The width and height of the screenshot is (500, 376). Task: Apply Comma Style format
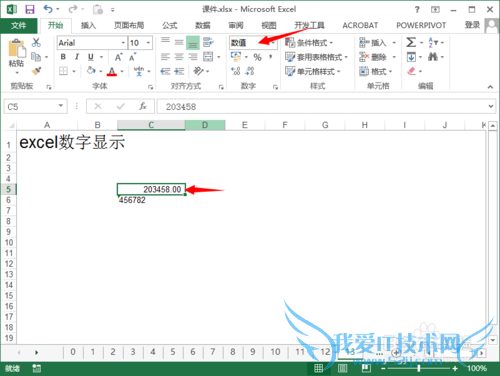[271, 57]
